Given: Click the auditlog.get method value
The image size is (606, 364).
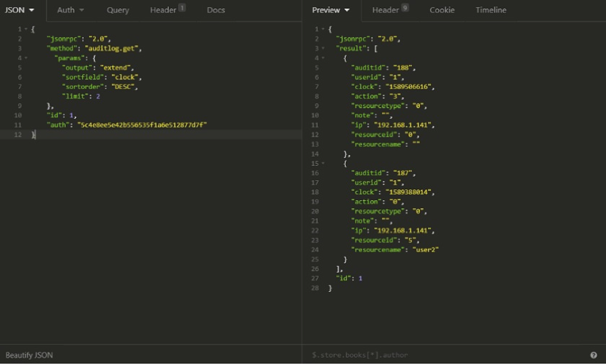Looking at the screenshot, I should 112,49.
